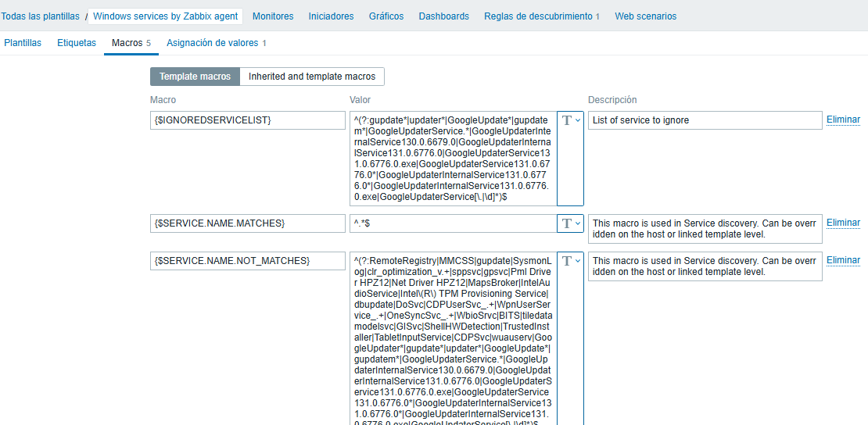Select the Macros 5 tab

point(131,43)
